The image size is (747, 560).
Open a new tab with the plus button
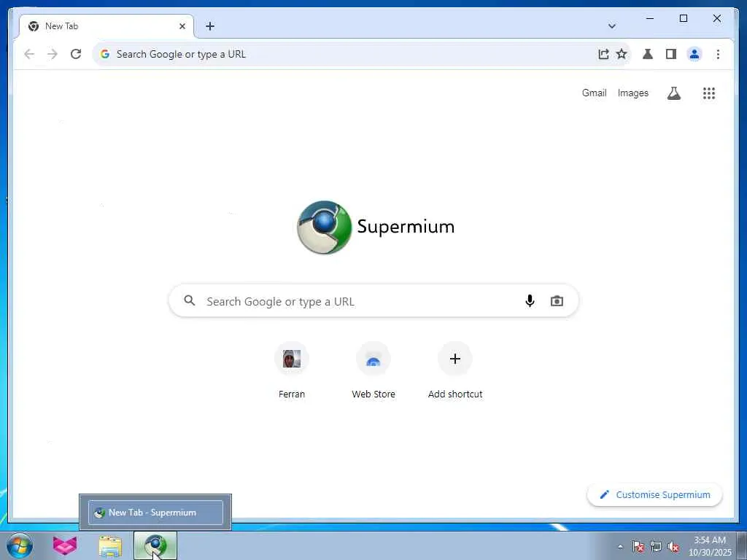click(x=210, y=26)
